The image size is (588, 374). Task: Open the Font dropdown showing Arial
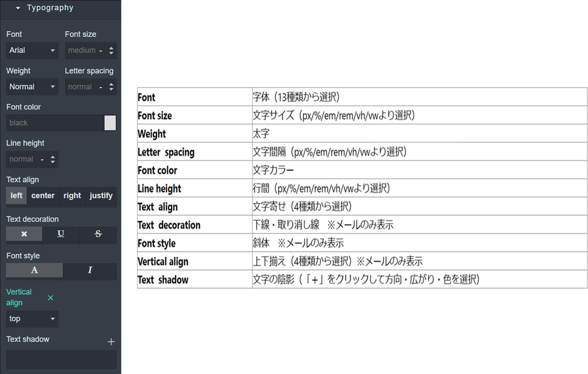[32, 50]
